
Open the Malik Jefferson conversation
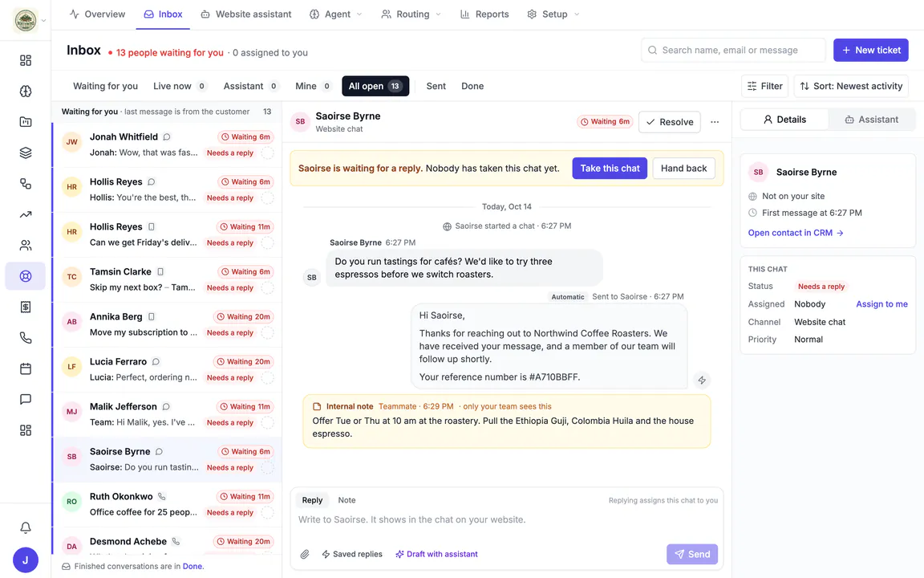[x=168, y=414]
